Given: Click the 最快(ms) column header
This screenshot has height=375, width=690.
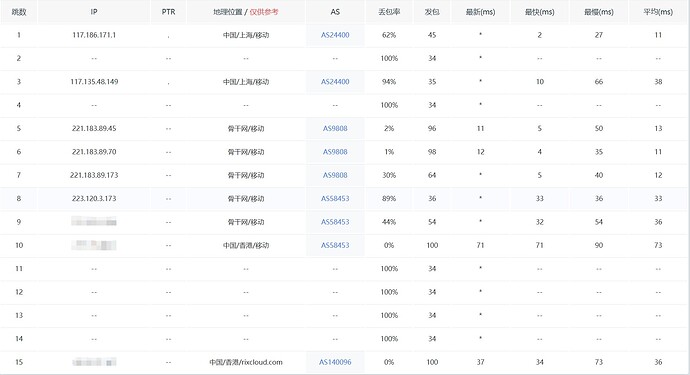Looking at the screenshot, I should pyautogui.click(x=540, y=12).
